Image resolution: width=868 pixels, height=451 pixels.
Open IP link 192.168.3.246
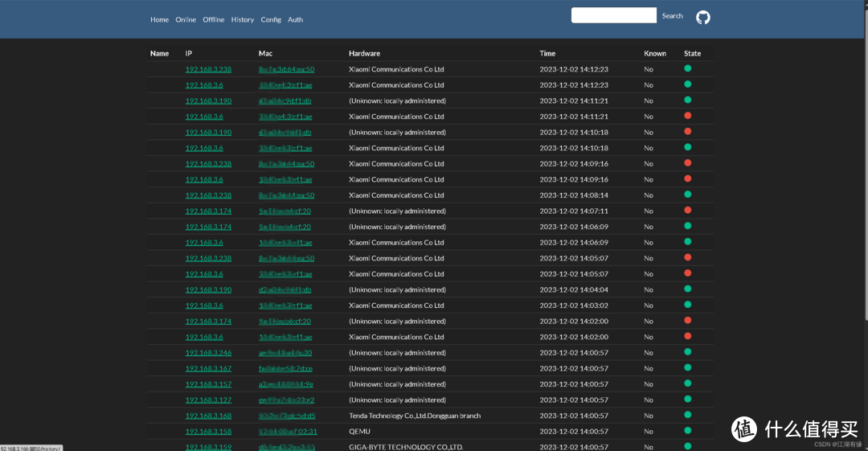pyautogui.click(x=208, y=352)
